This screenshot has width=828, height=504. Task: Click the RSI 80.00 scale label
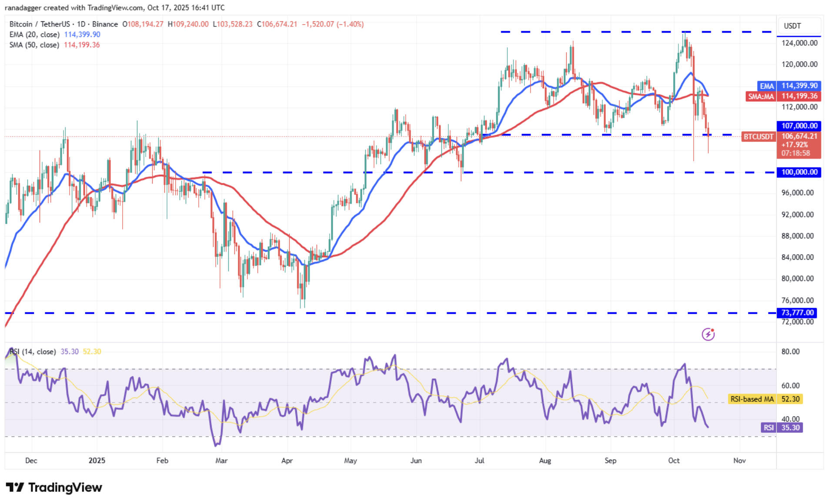coord(790,351)
